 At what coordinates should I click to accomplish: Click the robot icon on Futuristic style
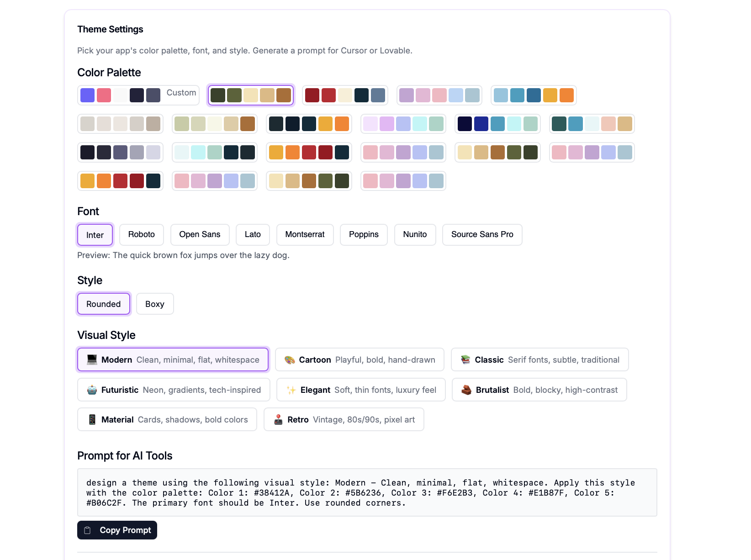92,390
